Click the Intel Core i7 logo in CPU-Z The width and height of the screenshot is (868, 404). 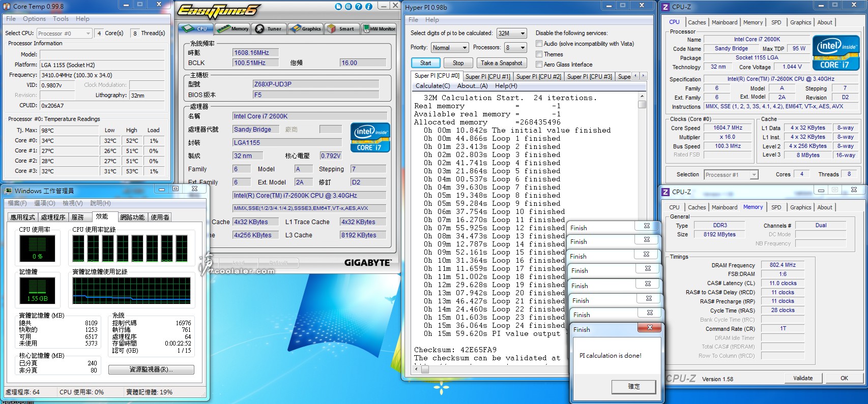pyautogui.click(x=836, y=52)
